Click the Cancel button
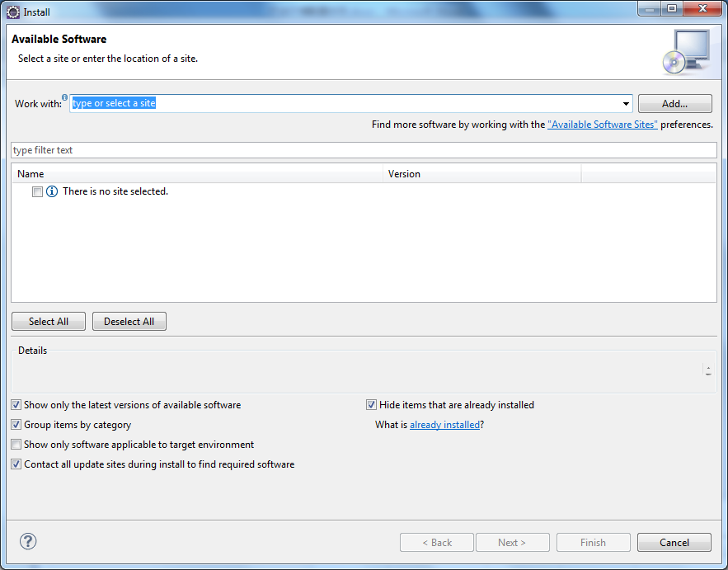728x570 pixels. click(674, 543)
